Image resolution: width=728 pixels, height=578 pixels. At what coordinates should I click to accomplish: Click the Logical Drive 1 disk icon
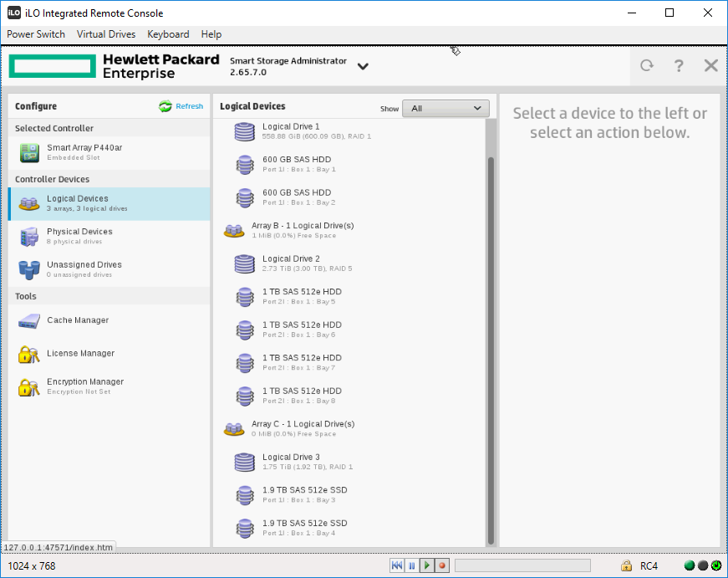click(x=245, y=131)
